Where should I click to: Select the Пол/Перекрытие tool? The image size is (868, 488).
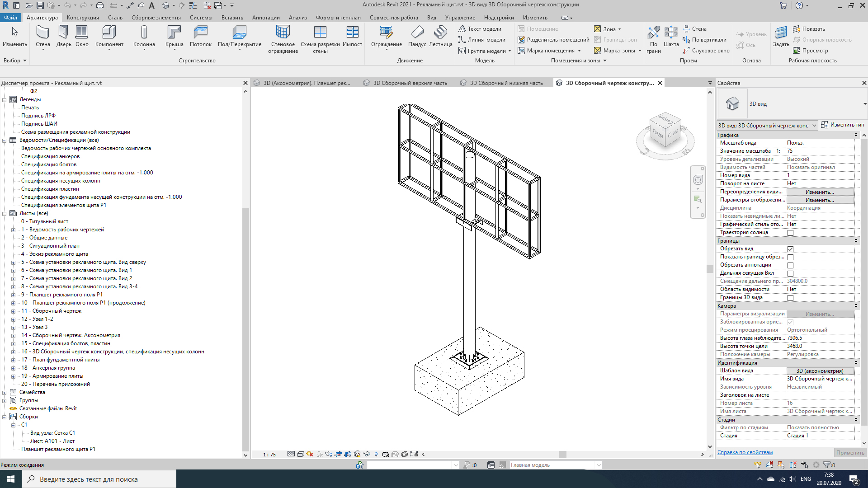(239, 36)
